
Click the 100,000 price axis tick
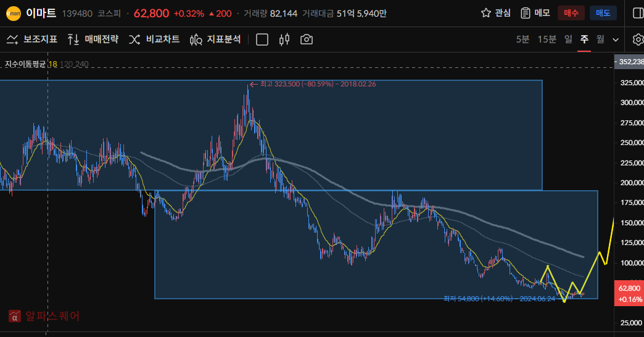[x=632, y=262]
